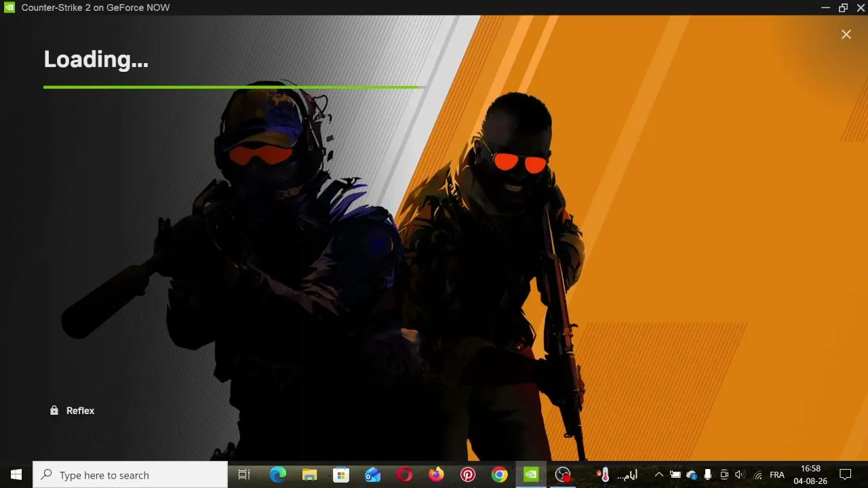Open Task View on the taskbar

[x=244, y=475]
